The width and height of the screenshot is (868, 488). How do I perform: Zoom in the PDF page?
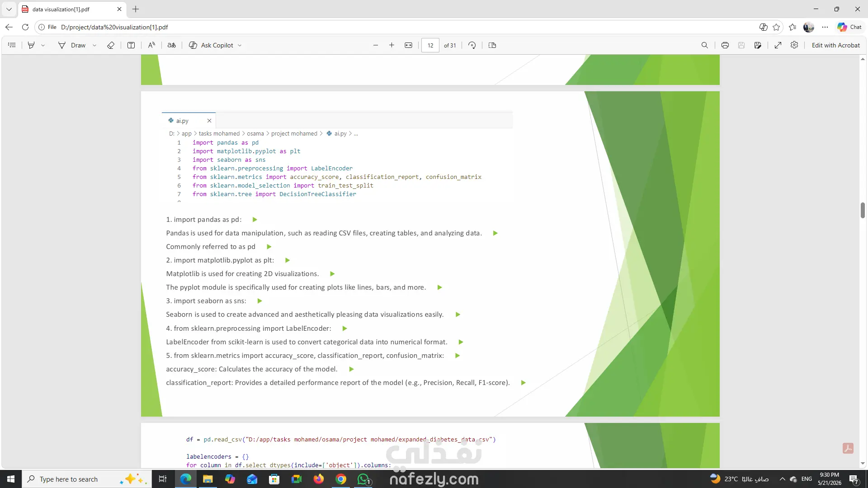coord(392,45)
